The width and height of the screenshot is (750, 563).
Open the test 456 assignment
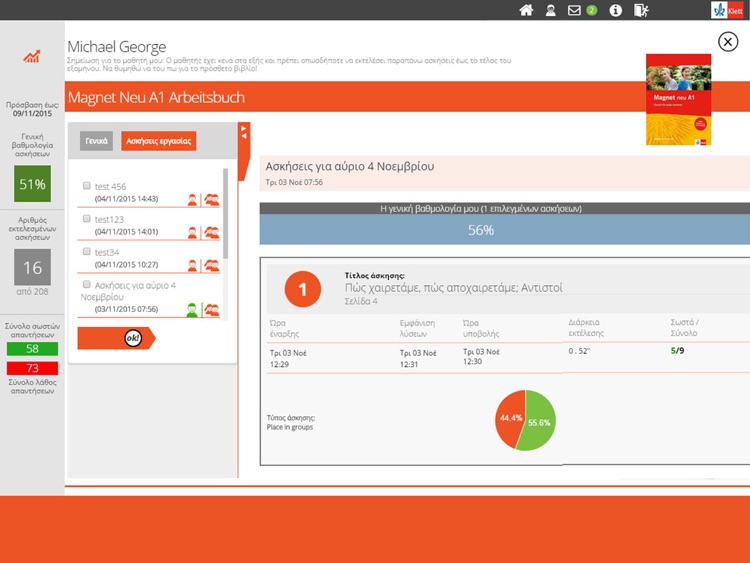pyautogui.click(x=110, y=187)
